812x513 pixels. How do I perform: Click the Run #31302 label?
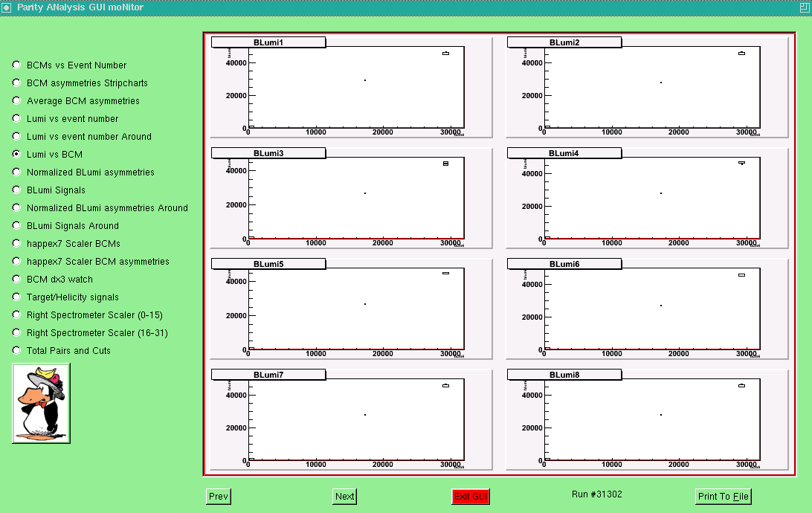pos(596,494)
